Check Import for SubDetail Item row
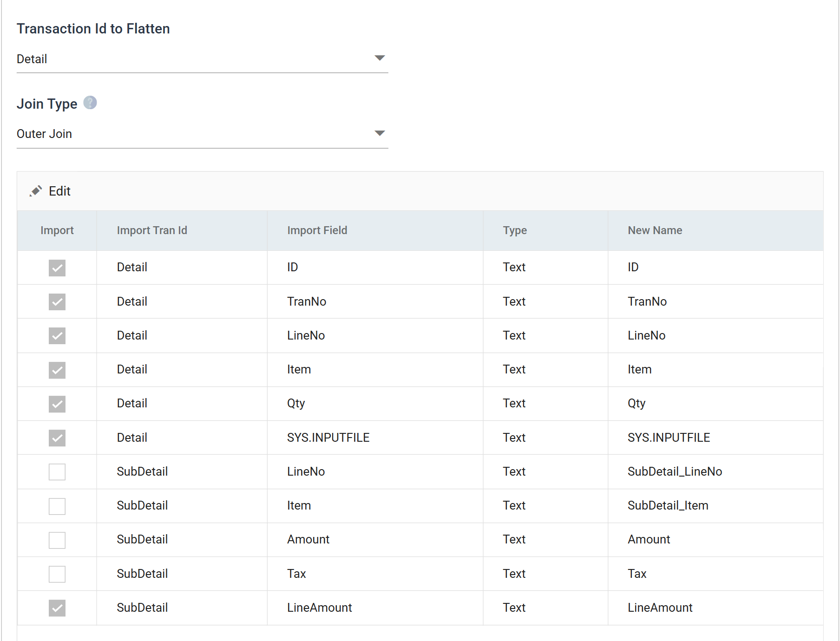This screenshot has width=840, height=641. (57, 506)
